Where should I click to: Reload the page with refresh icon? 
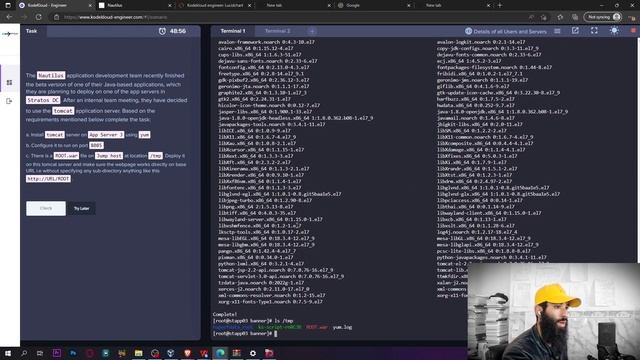coord(38,17)
